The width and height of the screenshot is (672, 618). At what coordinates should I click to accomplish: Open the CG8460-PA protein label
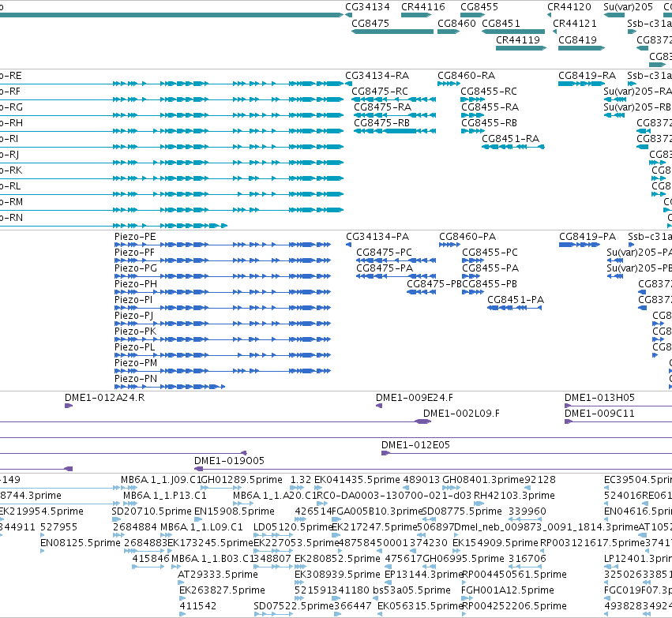pyautogui.click(x=467, y=237)
